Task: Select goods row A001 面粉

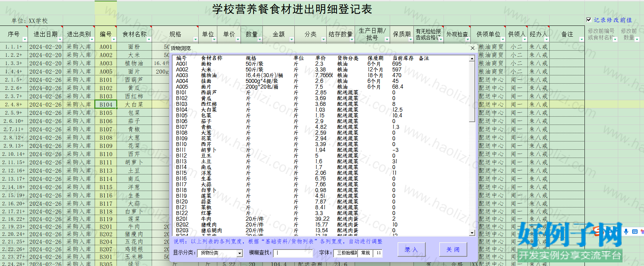Action: point(321,64)
